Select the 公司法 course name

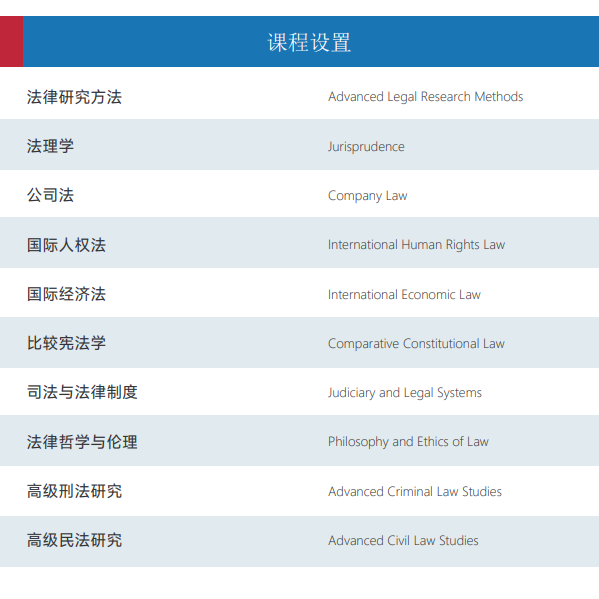click(50, 195)
